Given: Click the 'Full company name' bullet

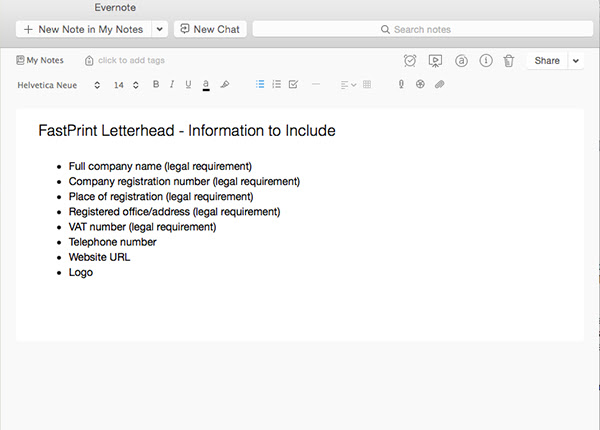Looking at the screenshot, I should coord(160,166).
